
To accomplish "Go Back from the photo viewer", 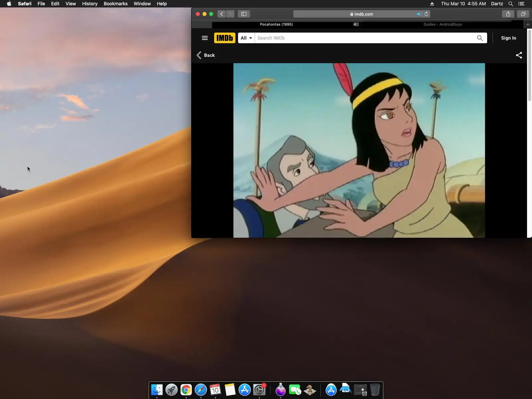I will pyautogui.click(x=206, y=55).
